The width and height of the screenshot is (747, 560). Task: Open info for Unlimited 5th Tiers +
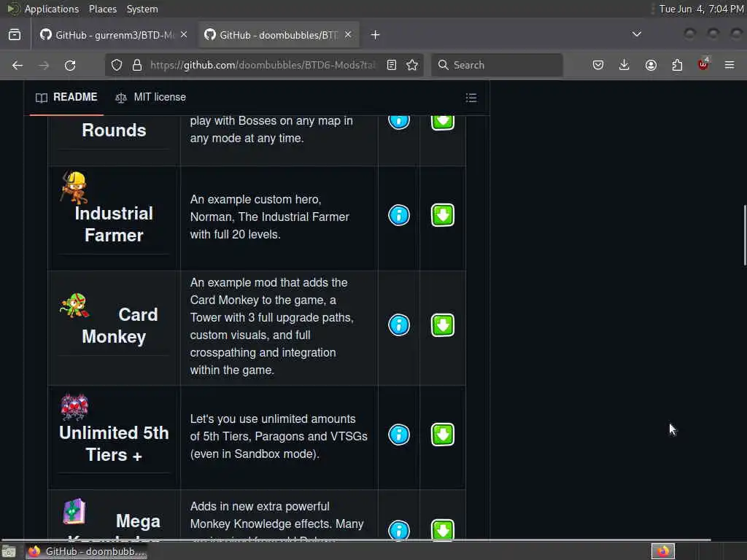(x=399, y=435)
